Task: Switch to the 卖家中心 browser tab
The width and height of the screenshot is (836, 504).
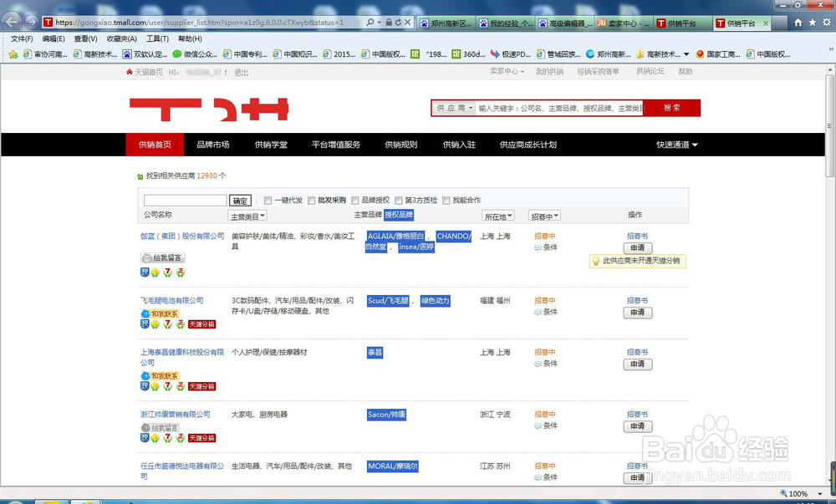Action: click(624, 23)
